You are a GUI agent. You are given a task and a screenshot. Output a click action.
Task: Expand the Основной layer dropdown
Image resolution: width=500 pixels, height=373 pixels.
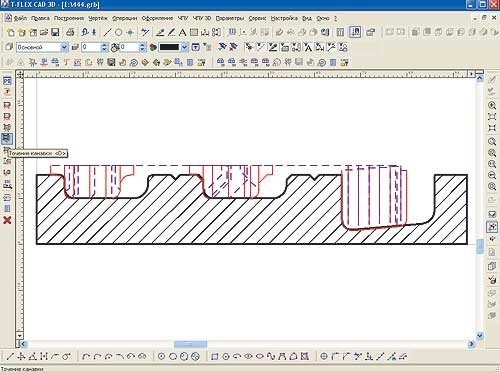click(64, 47)
